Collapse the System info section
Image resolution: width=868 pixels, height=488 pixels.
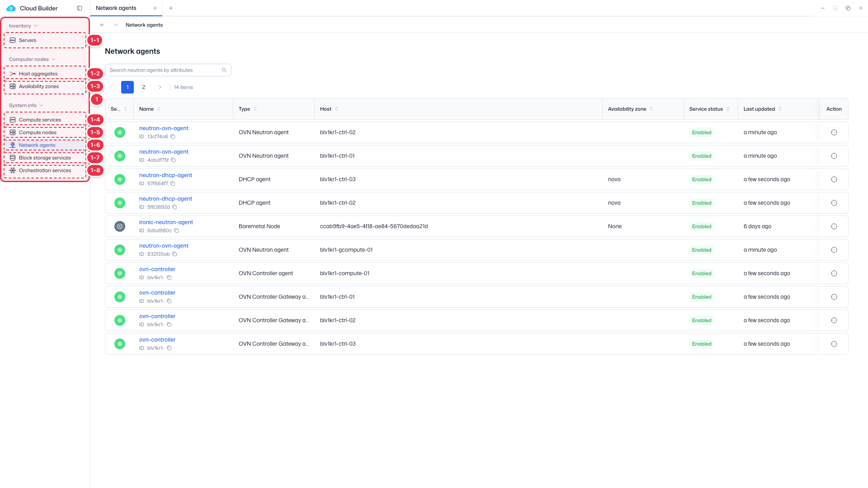pos(26,105)
